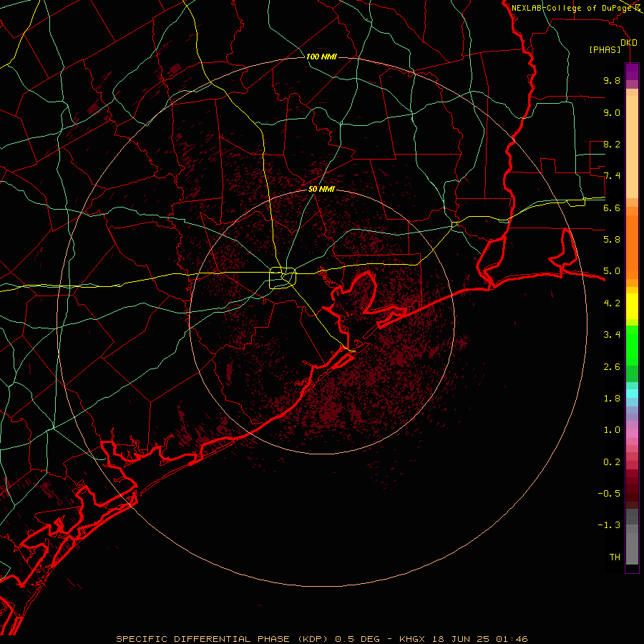This screenshot has height=644, width=644.
Task: Click the 8.2 value on the color scale
Action: tap(612, 144)
